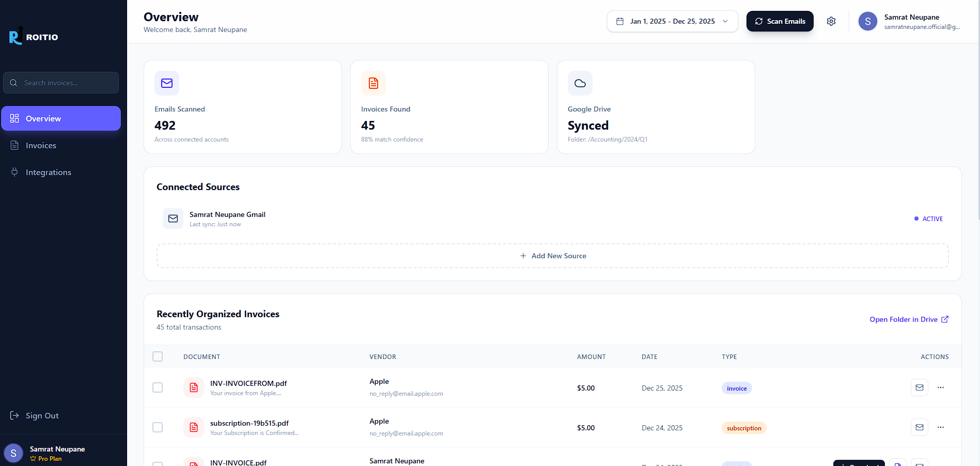Image resolution: width=980 pixels, height=466 pixels.
Task: Open the search magnifier in the sidebar
Action: (14, 83)
